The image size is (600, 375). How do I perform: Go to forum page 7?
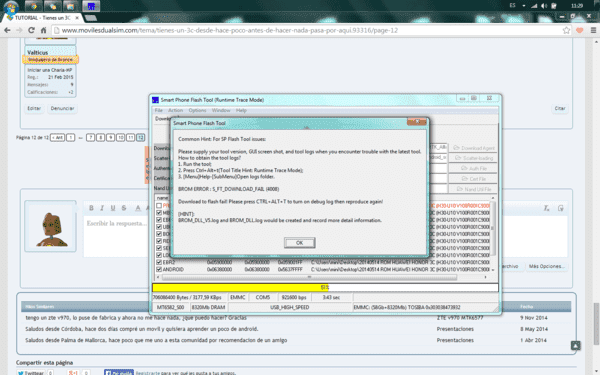[x=90, y=137]
